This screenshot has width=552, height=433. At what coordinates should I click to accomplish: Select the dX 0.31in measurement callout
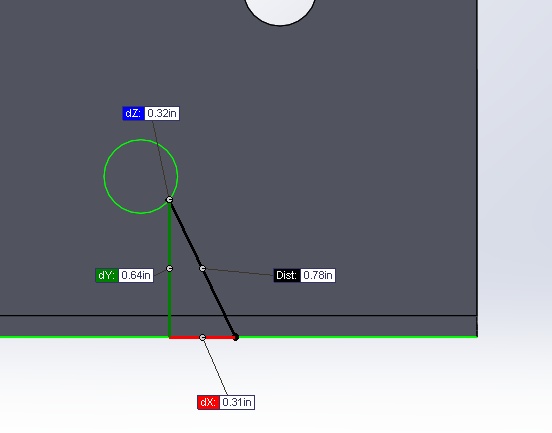226,402
